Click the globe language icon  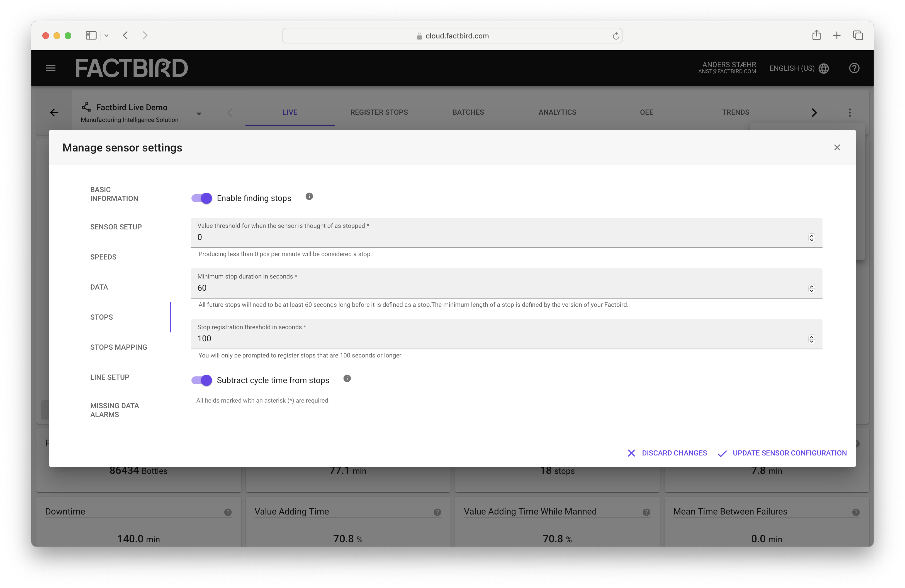tap(824, 68)
